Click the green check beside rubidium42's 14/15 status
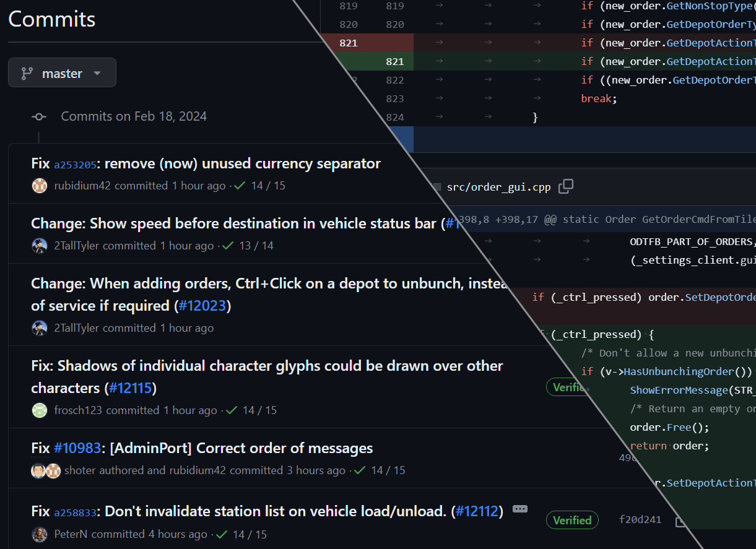 click(x=240, y=184)
